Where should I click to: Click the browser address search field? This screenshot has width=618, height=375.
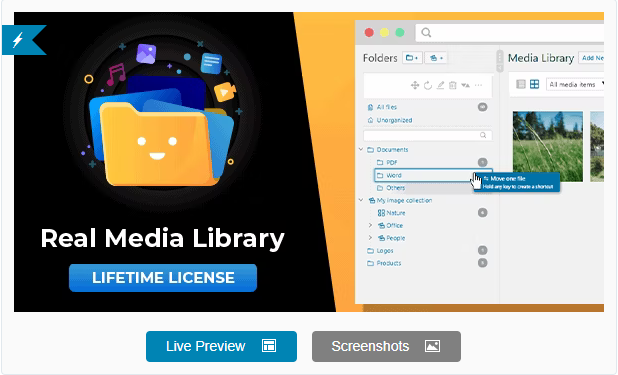click(x=510, y=32)
